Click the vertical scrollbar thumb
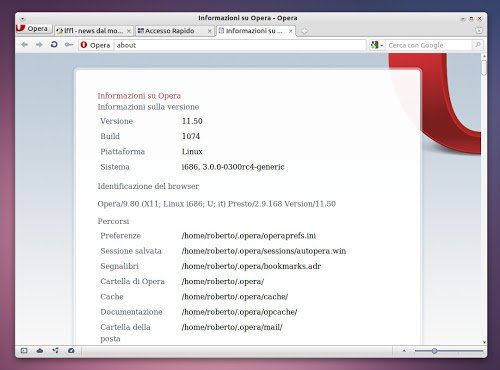 (484, 68)
